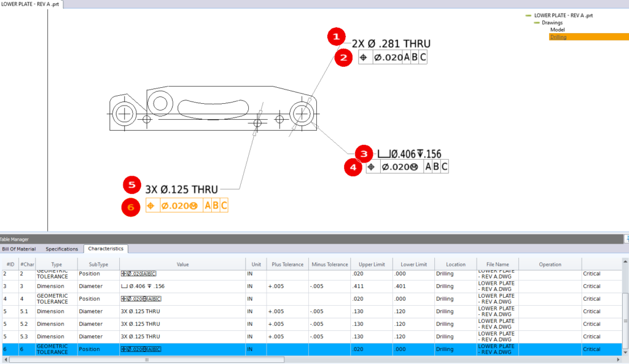Switch to the Bill Of Material tab
This screenshot has height=364, width=629.
tap(18, 249)
